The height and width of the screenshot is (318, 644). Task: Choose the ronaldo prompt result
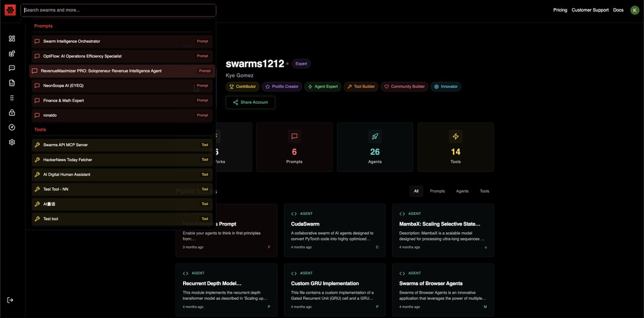pyautogui.click(x=122, y=115)
